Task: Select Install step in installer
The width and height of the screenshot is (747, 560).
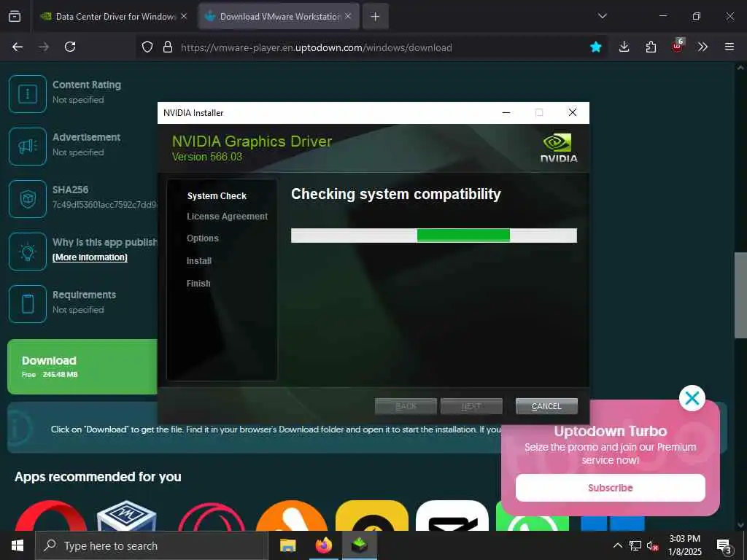Action: pyautogui.click(x=199, y=261)
